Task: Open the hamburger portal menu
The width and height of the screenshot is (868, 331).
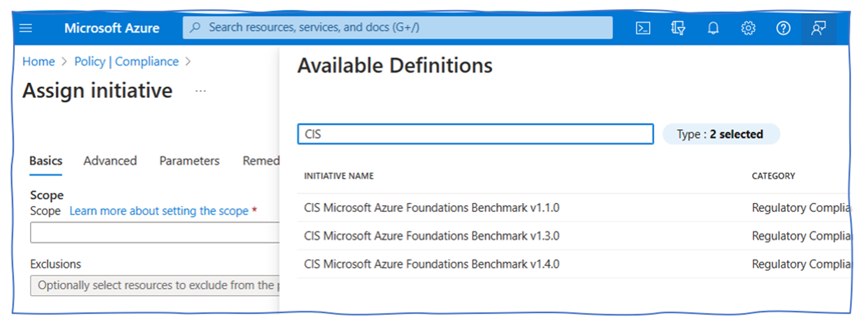Action: (x=25, y=28)
